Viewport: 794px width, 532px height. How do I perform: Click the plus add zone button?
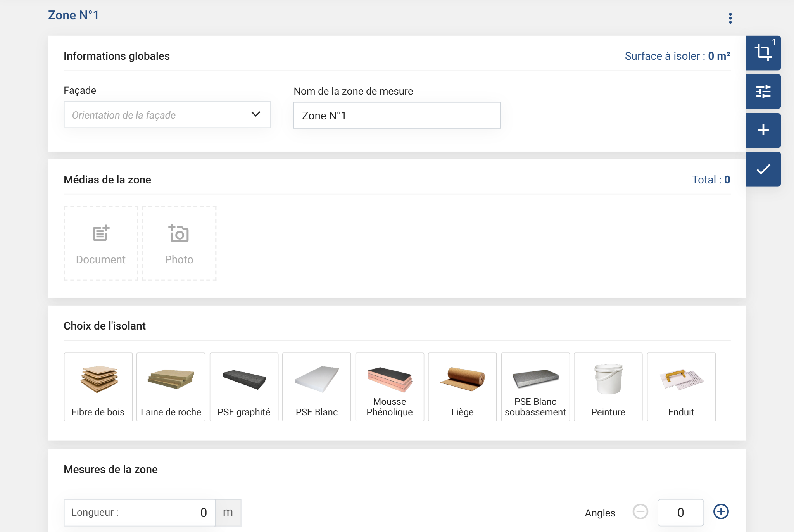point(763,130)
